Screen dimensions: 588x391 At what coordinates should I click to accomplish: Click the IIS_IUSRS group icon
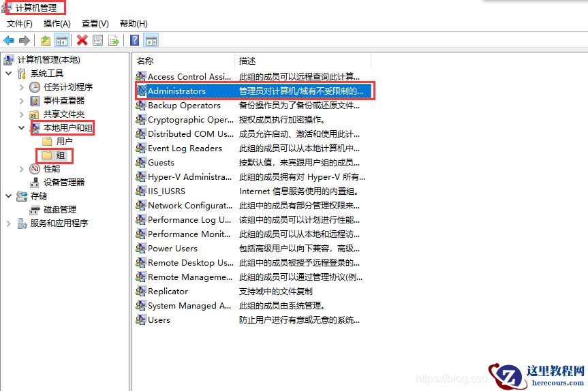pos(141,191)
